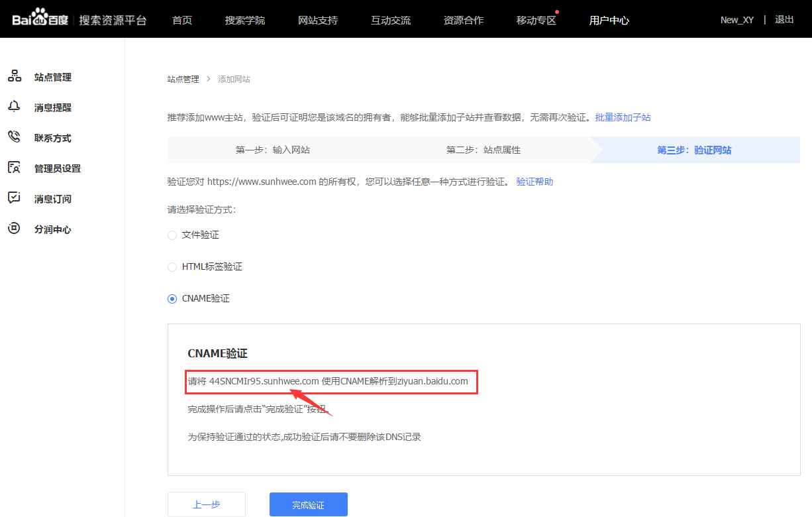The image size is (812, 517).
Task: Click the 44SNCMIr95.sunhwee.com CNAME text
Action: coord(264,381)
